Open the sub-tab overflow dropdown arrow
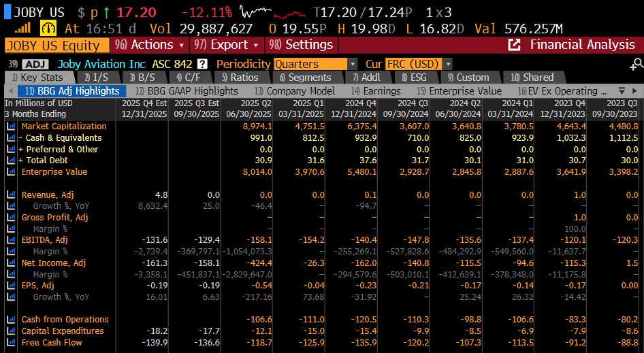Screen dimensions: 644x353 [x=622, y=90]
